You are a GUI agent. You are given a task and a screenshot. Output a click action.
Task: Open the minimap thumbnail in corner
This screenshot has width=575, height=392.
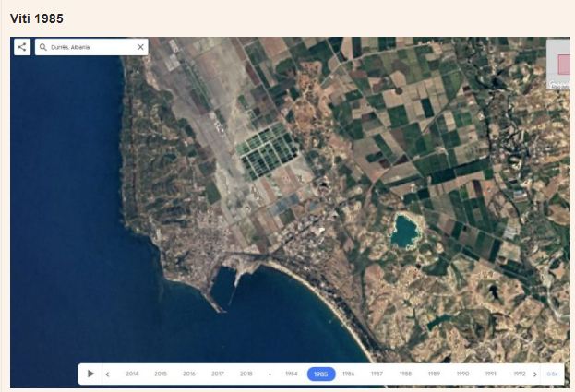559,65
